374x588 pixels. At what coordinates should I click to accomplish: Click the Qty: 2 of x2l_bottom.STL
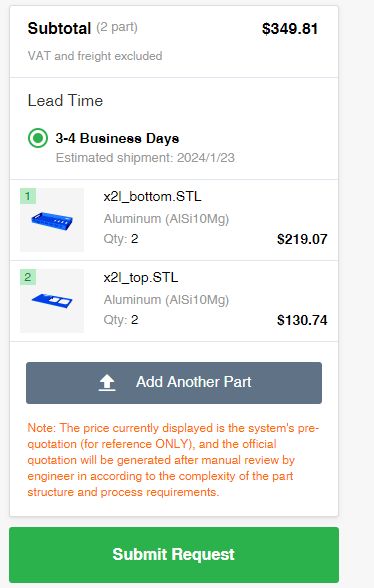(x=121, y=239)
